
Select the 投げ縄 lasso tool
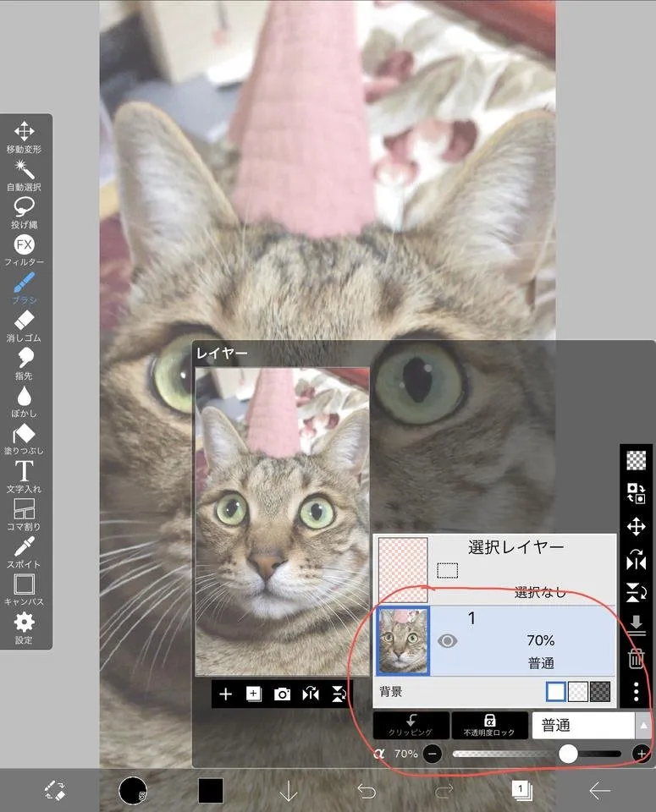tap(24, 213)
